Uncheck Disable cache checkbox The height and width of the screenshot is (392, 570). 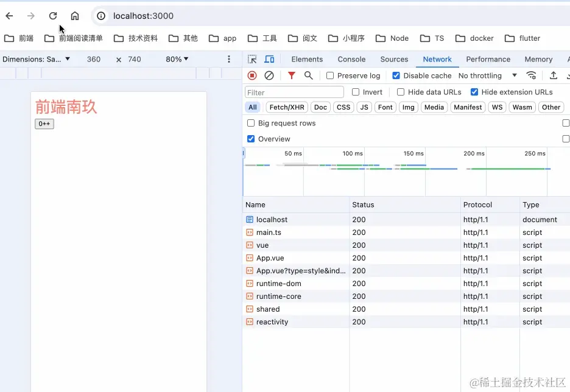396,75
